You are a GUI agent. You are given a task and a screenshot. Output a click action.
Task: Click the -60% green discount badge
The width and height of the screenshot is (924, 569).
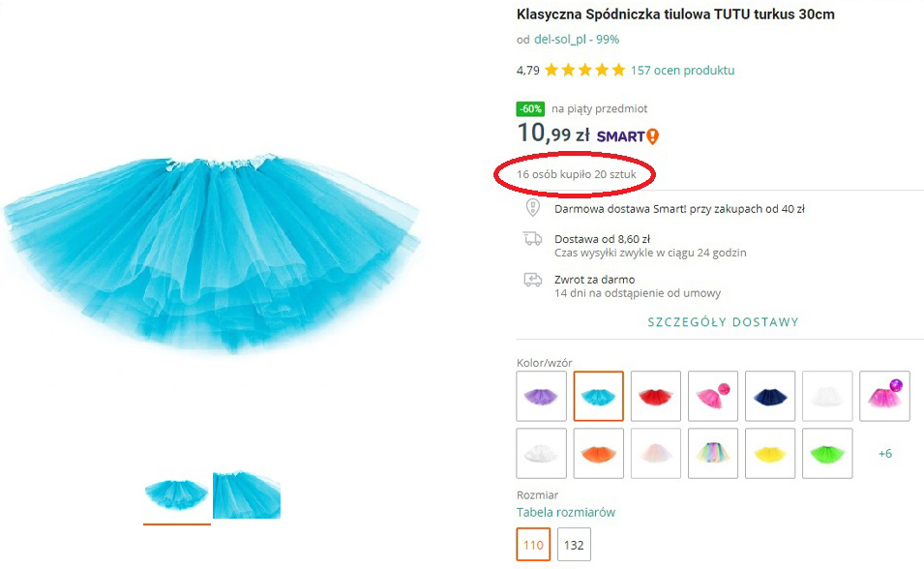click(x=530, y=109)
